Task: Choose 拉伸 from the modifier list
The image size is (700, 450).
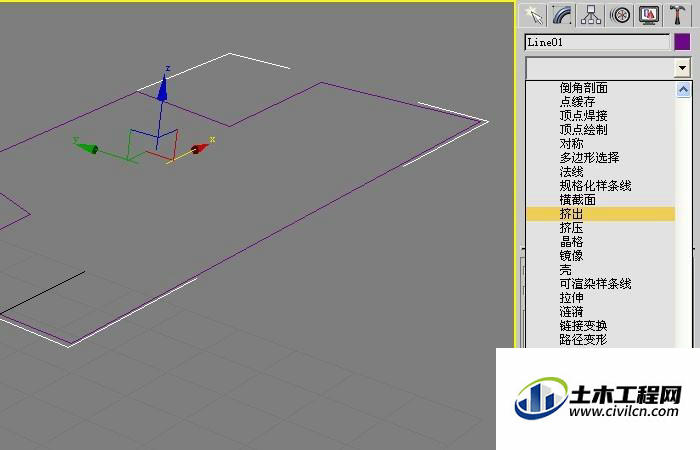Action: click(x=571, y=298)
